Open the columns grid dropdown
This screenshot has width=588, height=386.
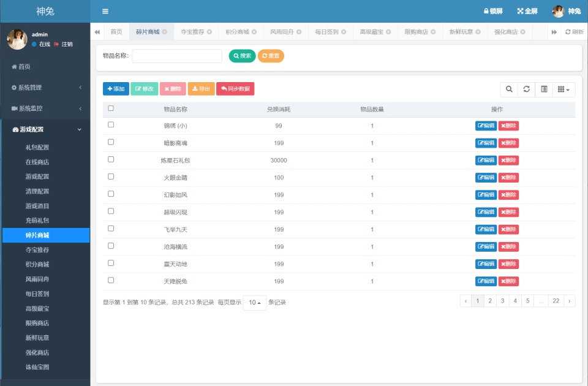[x=563, y=89]
